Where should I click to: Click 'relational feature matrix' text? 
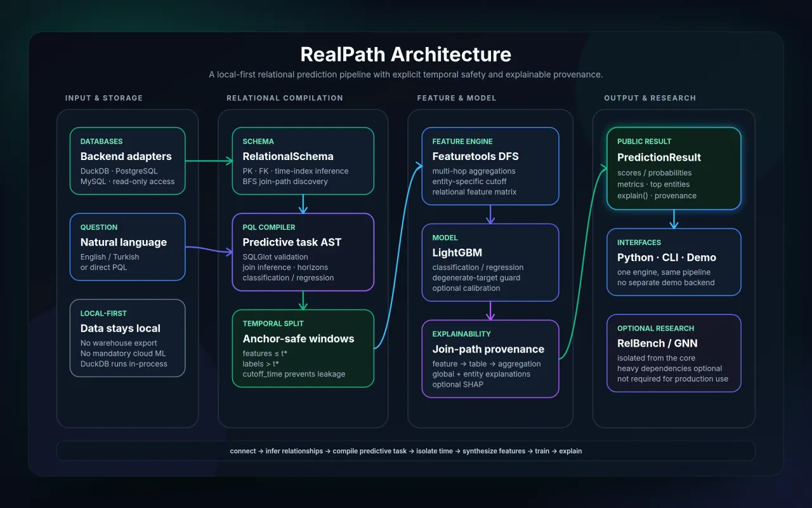coord(475,192)
